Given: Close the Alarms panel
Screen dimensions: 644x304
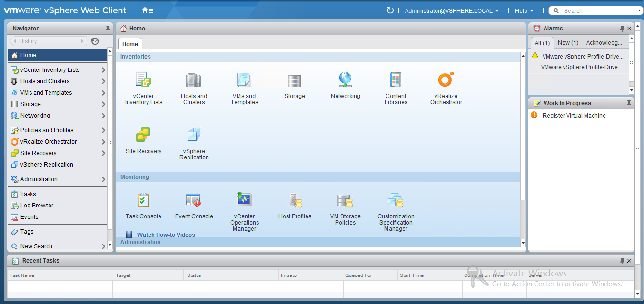Looking at the screenshot, I should click(x=629, y=29).
